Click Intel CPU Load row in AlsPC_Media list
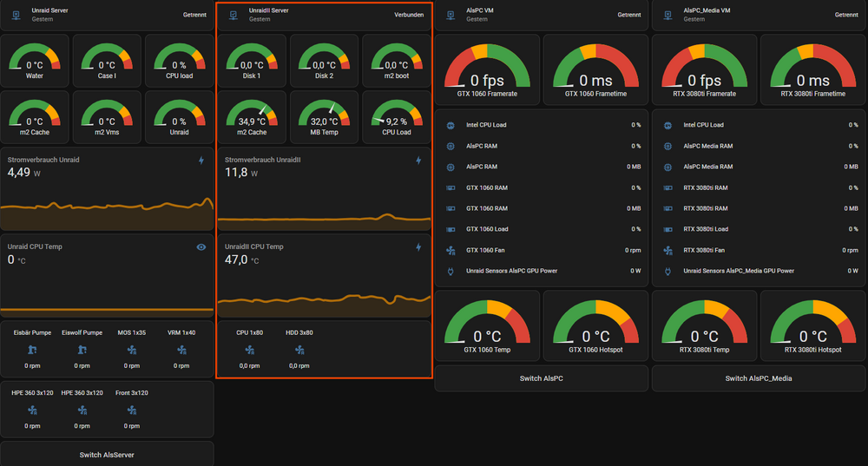Image resolution: width=868 pixels, height=466 pixels. (759, 125)
